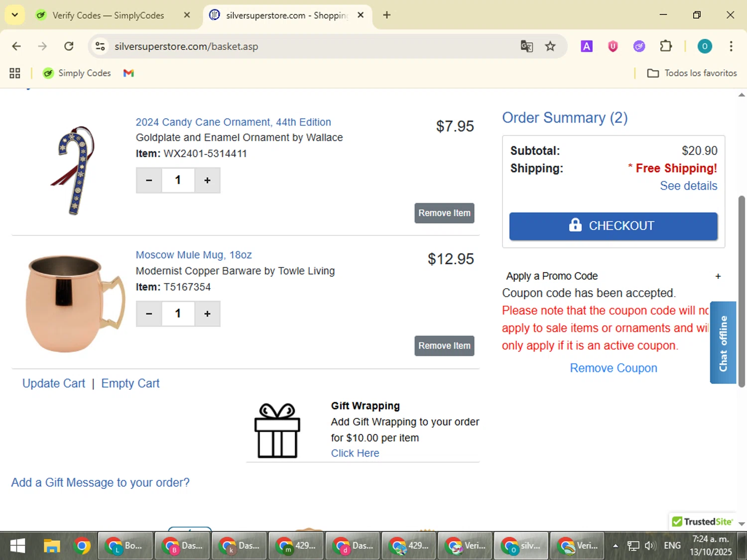This screenshot has height=560, width=747.
Task: Click the Candy Cane quantity field
Action: pyautogui.click(x=178, y=180)
